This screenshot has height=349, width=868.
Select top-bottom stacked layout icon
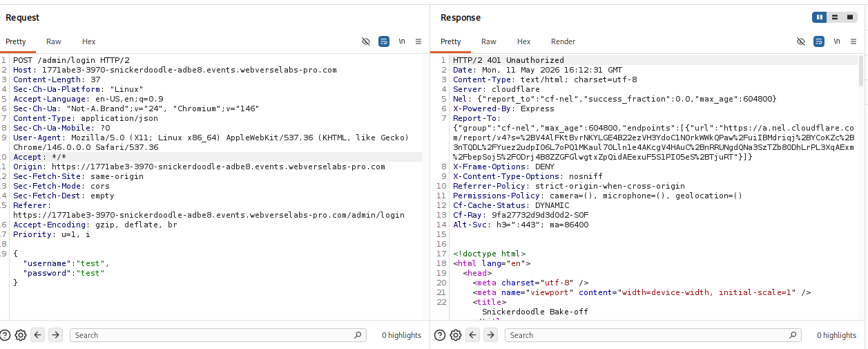835,17
